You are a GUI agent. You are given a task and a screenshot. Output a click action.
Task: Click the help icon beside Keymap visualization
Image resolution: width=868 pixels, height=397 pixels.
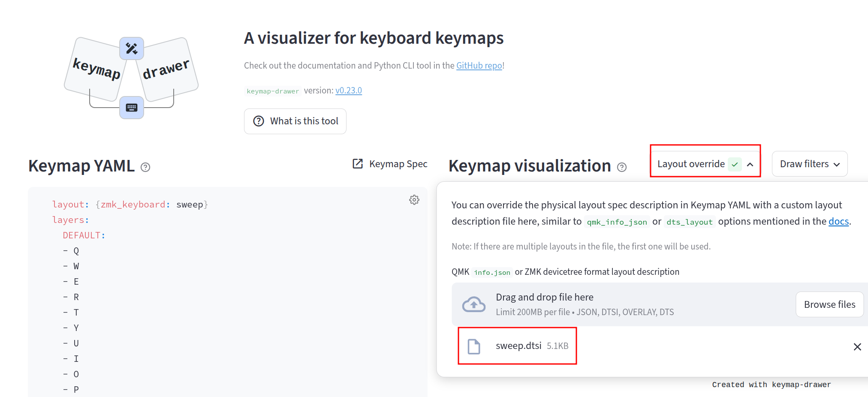point(622,167)
